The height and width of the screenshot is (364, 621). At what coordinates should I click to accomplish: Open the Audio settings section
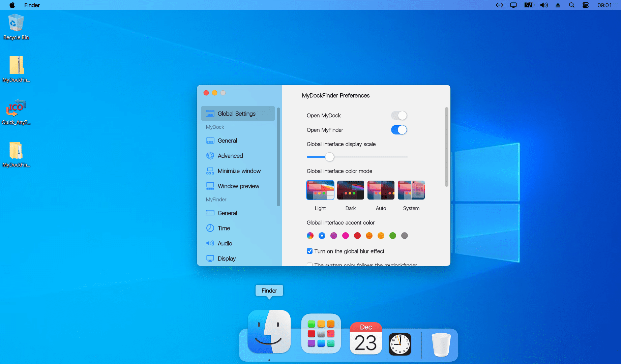pos(238,243)
